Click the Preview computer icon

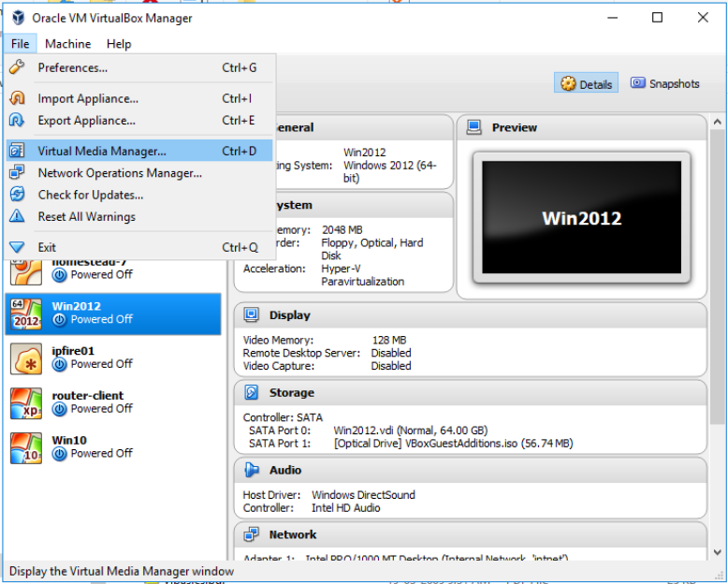(473, 126)
